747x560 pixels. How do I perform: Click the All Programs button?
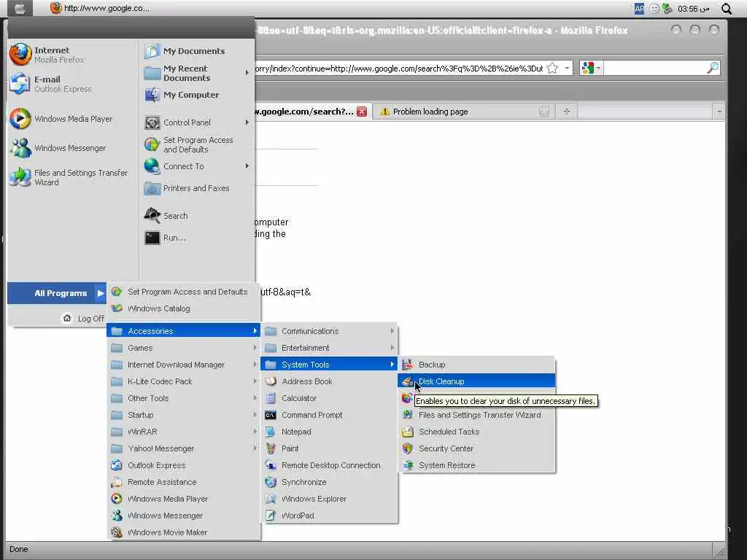tap(57, 293)
